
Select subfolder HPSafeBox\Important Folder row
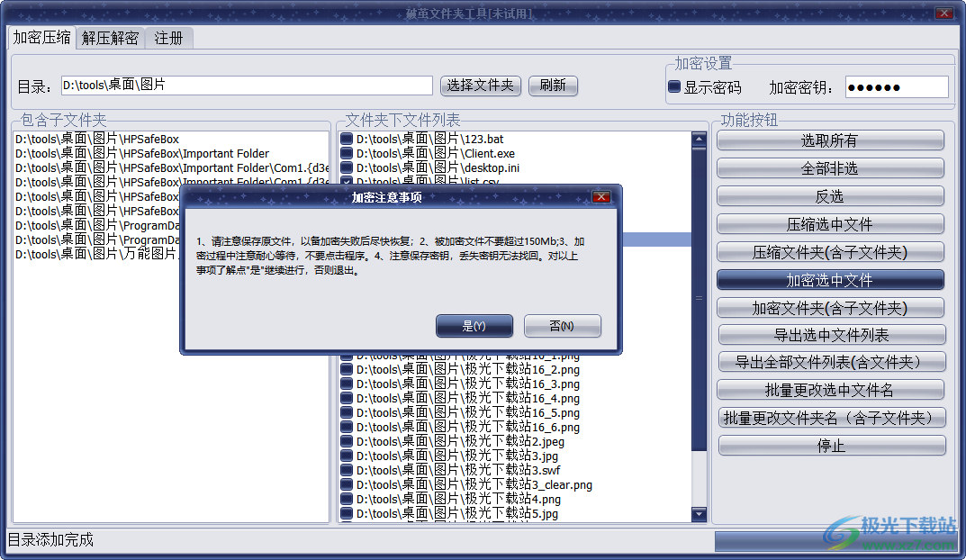tap(142, 153)
